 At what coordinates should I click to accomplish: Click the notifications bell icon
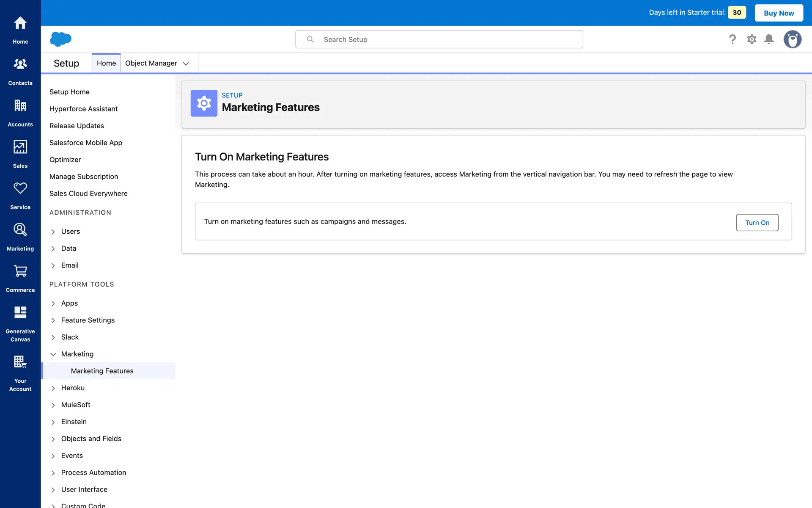[769, 39]
